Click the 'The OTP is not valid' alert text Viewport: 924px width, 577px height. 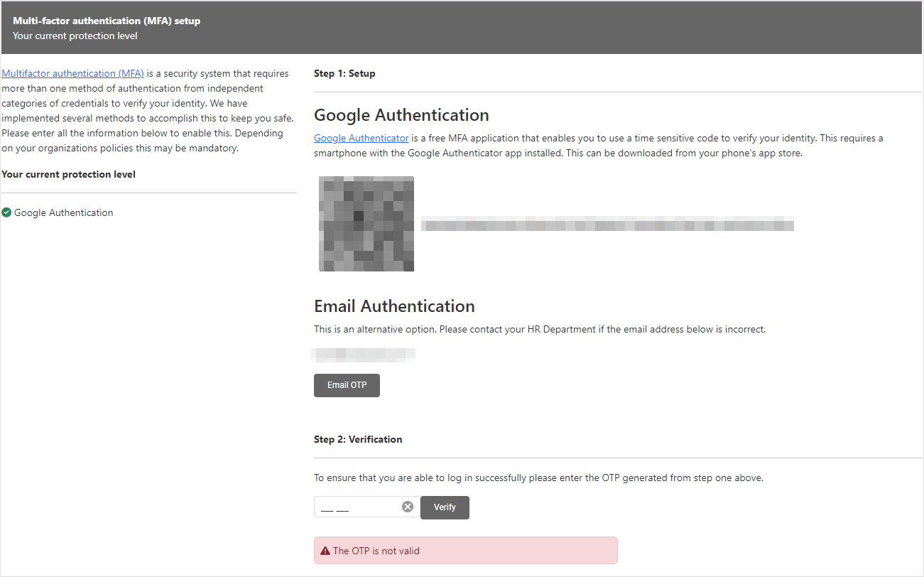376,551
